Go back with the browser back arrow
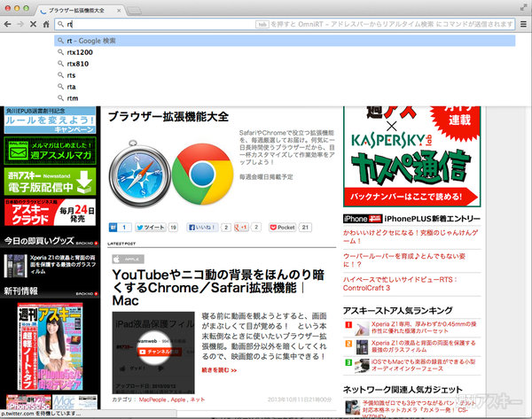Viewport: 532px width, 419px height. 7,24
